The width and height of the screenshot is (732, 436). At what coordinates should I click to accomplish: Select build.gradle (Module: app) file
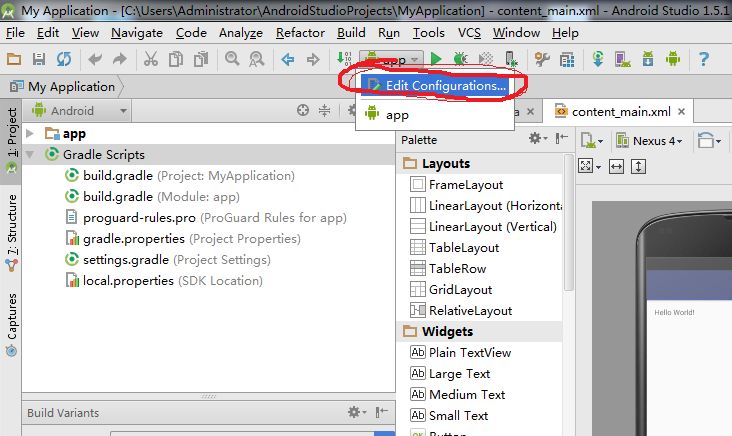pos(152,197)
